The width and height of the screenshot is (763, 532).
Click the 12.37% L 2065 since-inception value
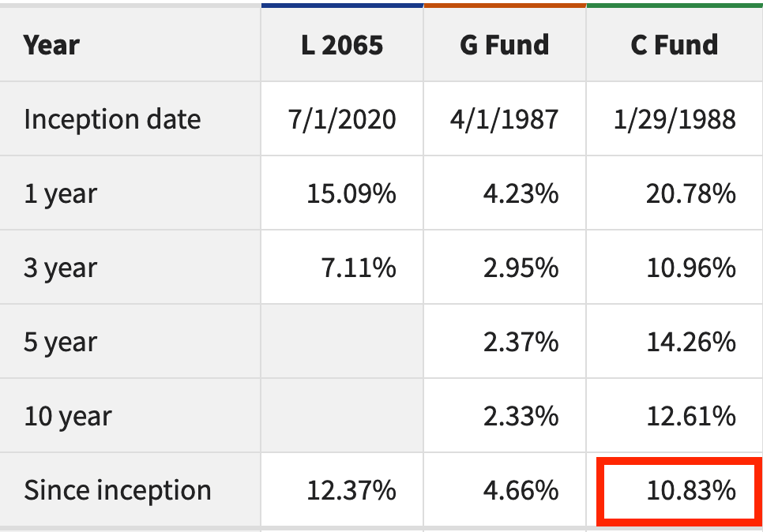[x=351, y=490]
